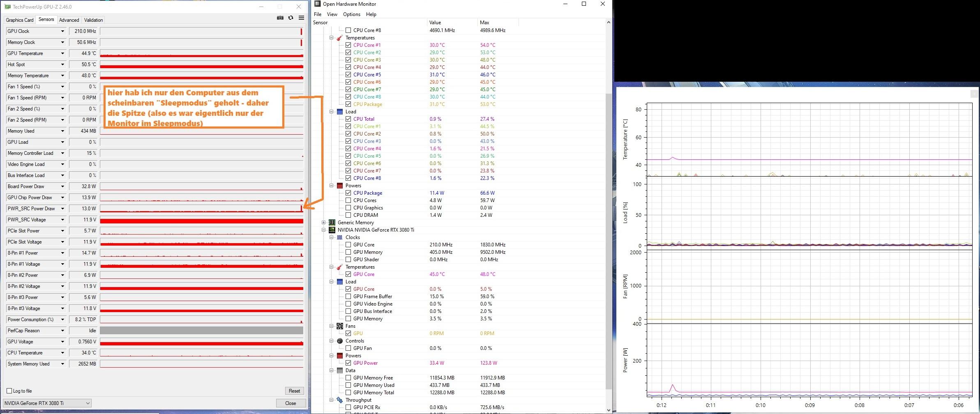980x414 pixels.
Task: Click the Data icon under the GPU section
Action: point(340,370)
